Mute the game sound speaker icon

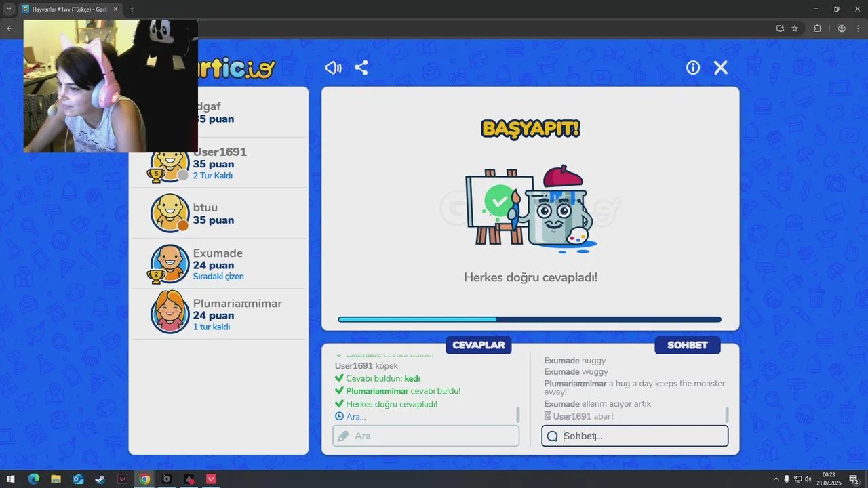click(x=333, y=68)
